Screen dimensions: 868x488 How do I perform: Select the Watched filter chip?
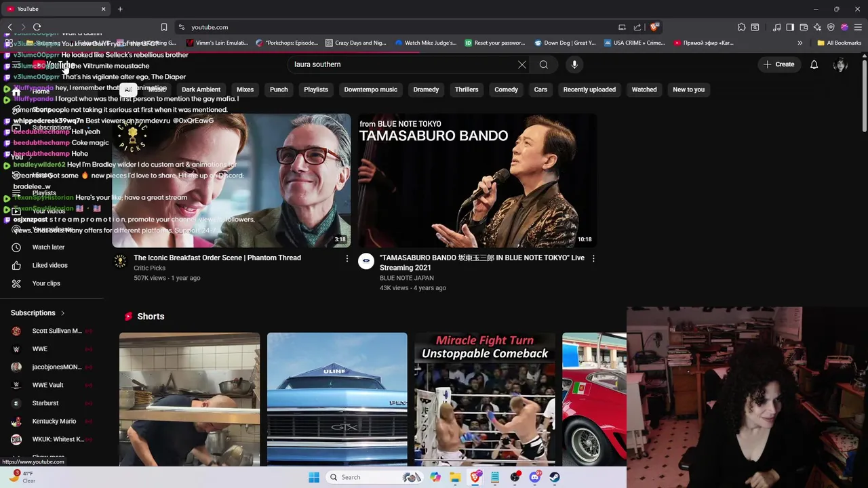[644, 89]
